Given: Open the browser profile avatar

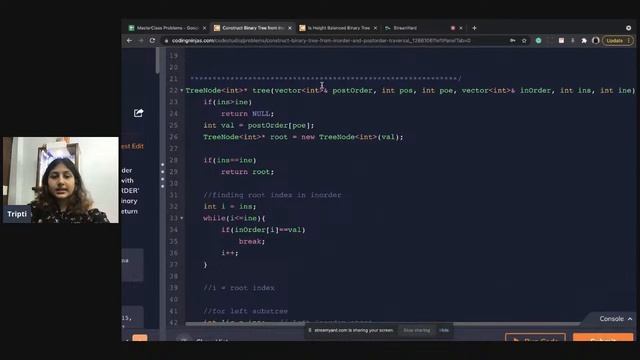Looking at the screenshot, I should (596, 40).
